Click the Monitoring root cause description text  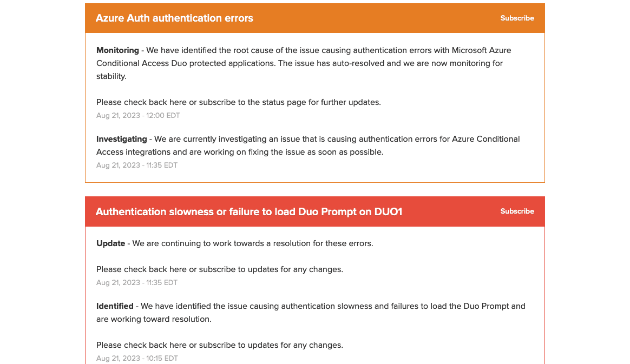click(303, 63)
